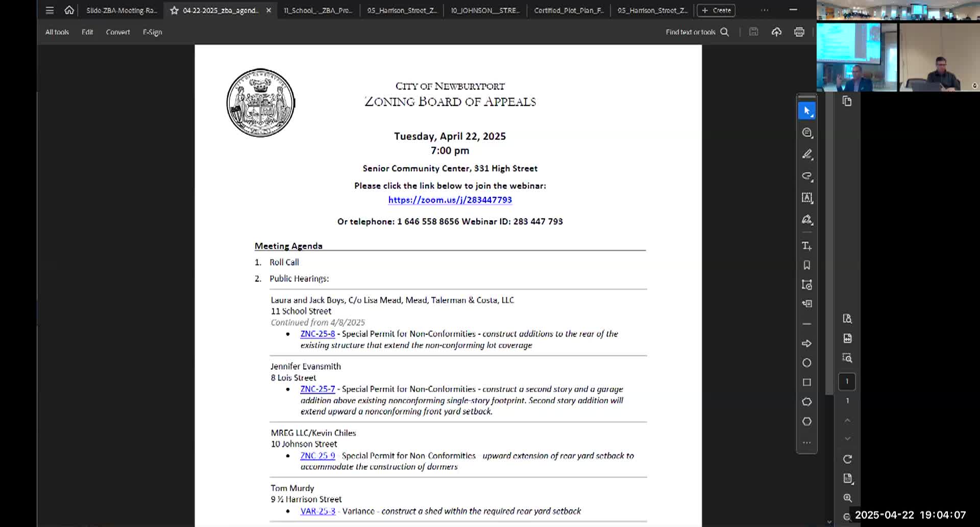Star the 04-22-2025 agenda tab
The image size is (980, 527).
[x=174, y=10]
